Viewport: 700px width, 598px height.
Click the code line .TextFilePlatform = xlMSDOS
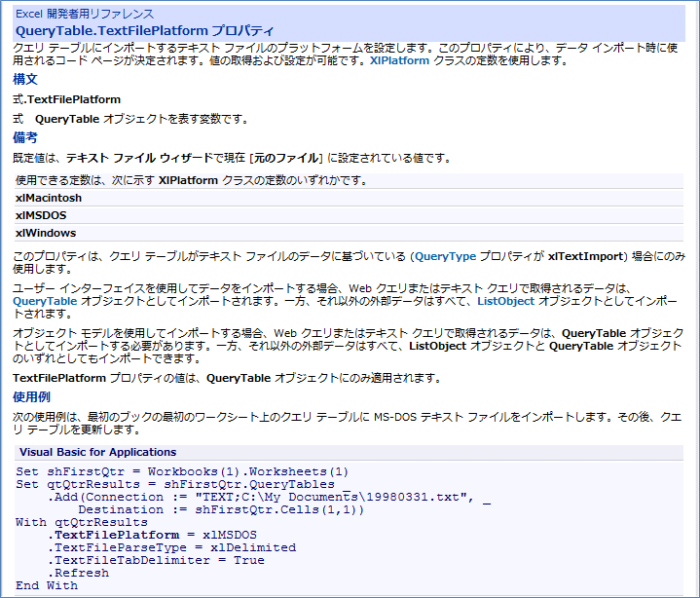click(152, 535)
